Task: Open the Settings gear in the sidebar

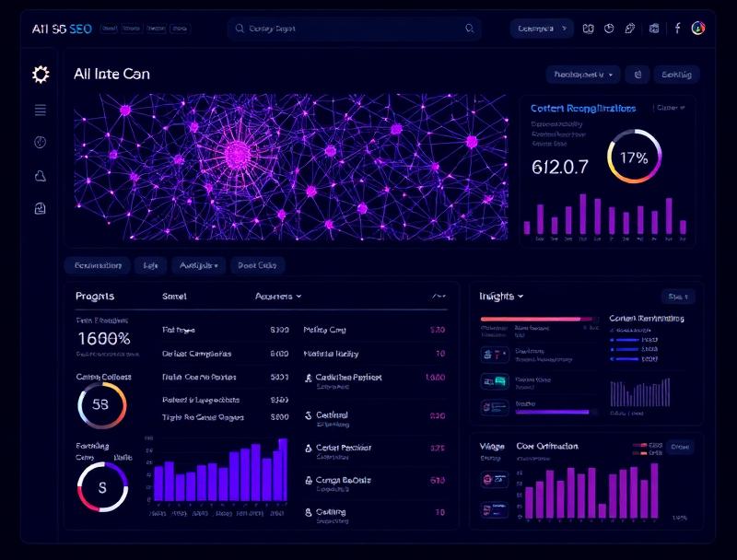Action: point(39,75)
